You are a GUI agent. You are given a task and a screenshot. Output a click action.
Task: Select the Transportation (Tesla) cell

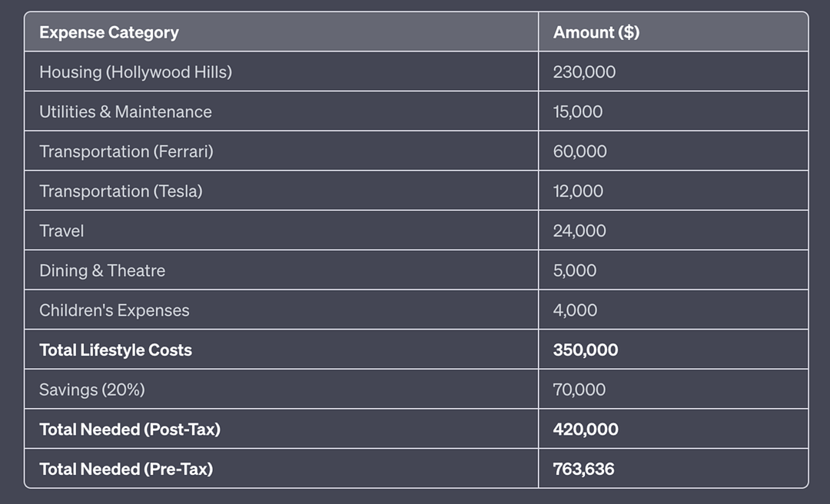(121, 191)
